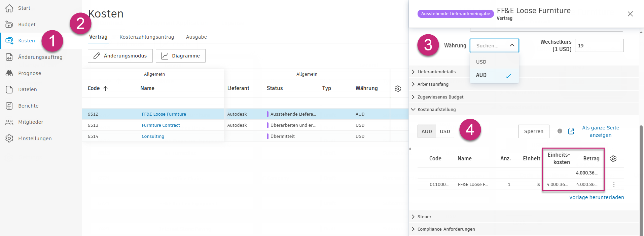Click the Wechselkurs input field
The width and height of the screenshot is (644, 236).
click(599, 46)
